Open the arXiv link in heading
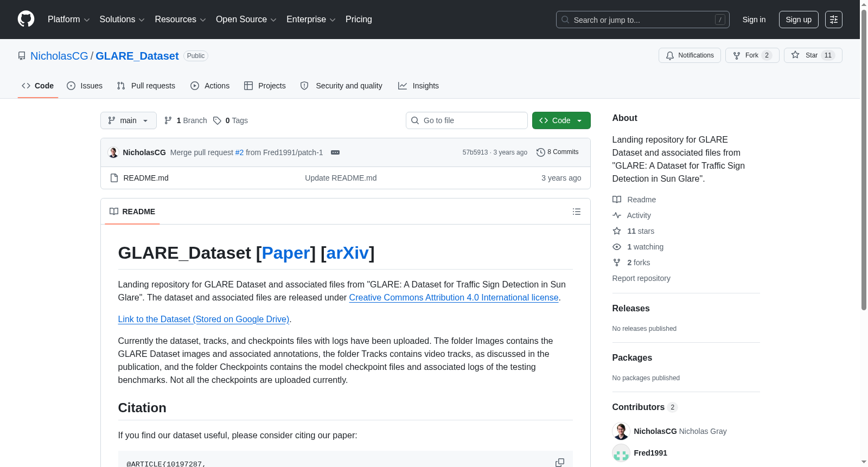Screen dimensions: 868x467 point(348,253)
